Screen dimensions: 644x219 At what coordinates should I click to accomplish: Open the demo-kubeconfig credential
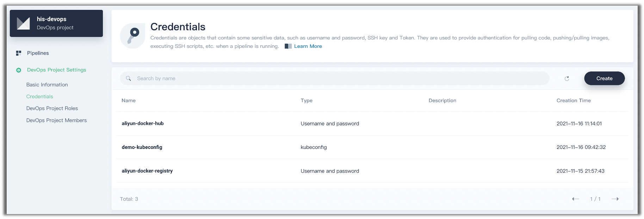click(142, 147)
